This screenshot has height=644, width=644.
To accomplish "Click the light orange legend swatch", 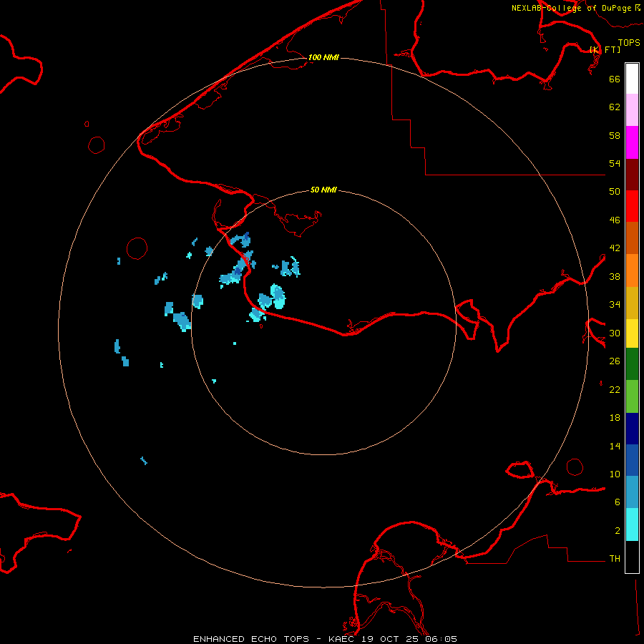I will tap(632, 270).
